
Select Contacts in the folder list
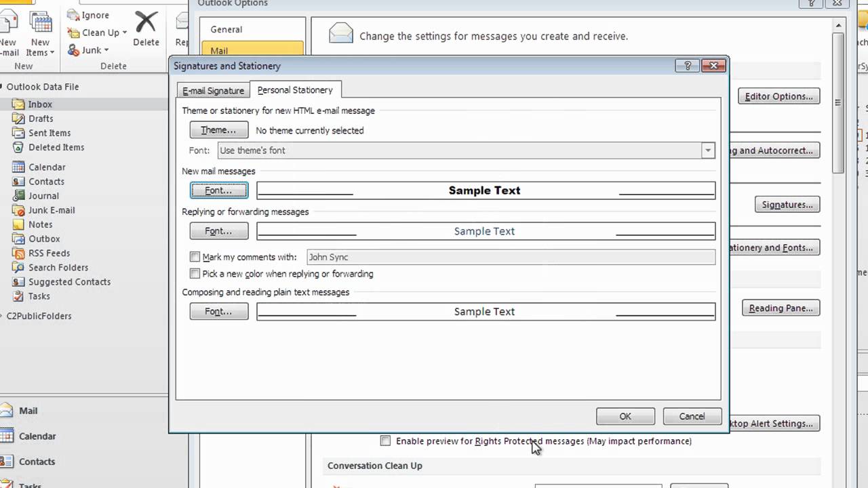(46, 182)
